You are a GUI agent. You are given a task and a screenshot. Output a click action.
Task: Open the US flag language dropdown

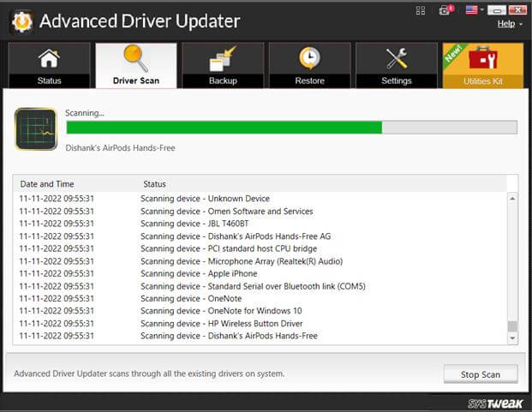point(475,11)
